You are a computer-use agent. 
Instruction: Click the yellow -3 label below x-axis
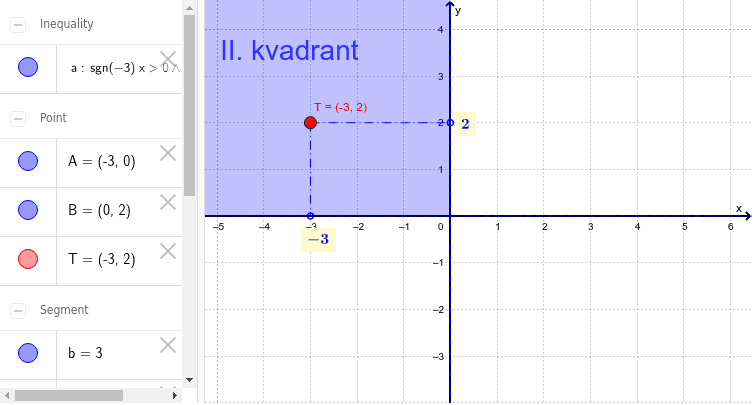tap(318, 240)
